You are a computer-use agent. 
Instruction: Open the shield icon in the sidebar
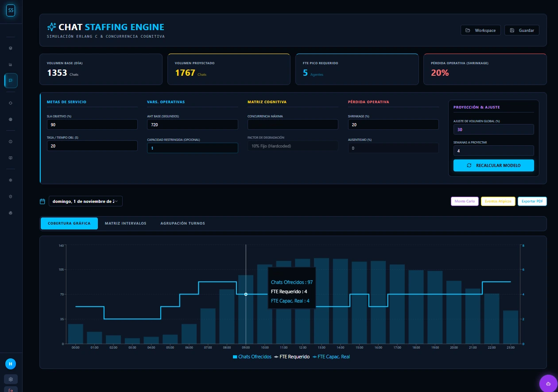tap(11, 196)
